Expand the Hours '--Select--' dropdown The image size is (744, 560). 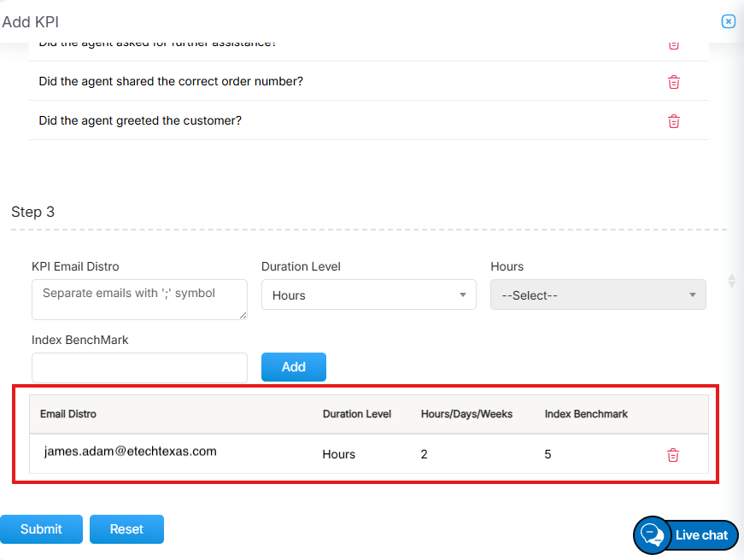[598, 295]
